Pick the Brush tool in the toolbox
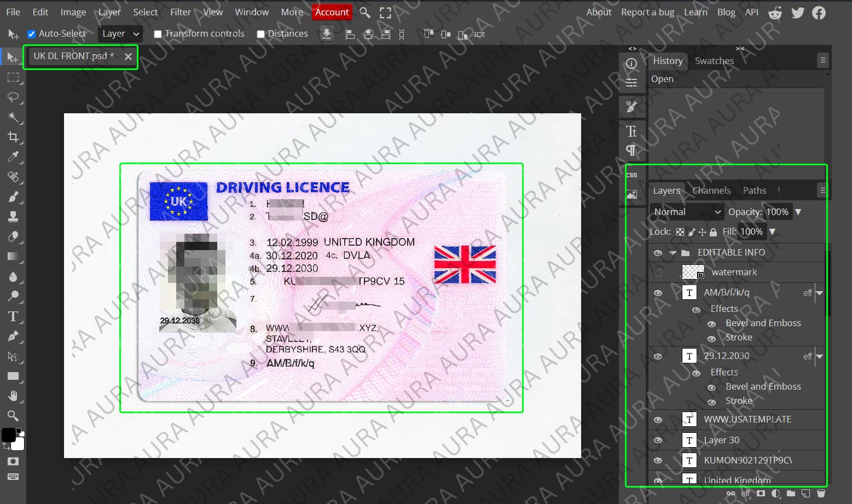852x504 pixels. coord(13,196)
